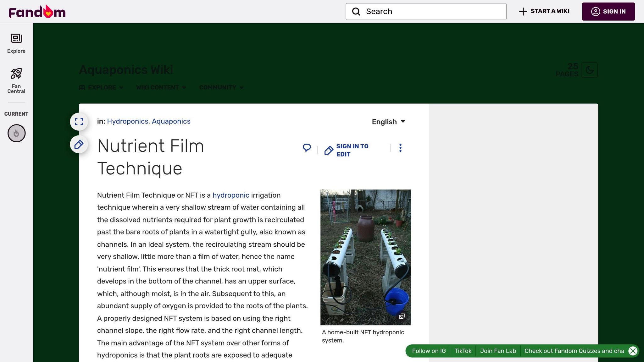The width and height of the screenshot is (644, 362).
Task: Click Follow on IG in banner
Action: [429, 351]
